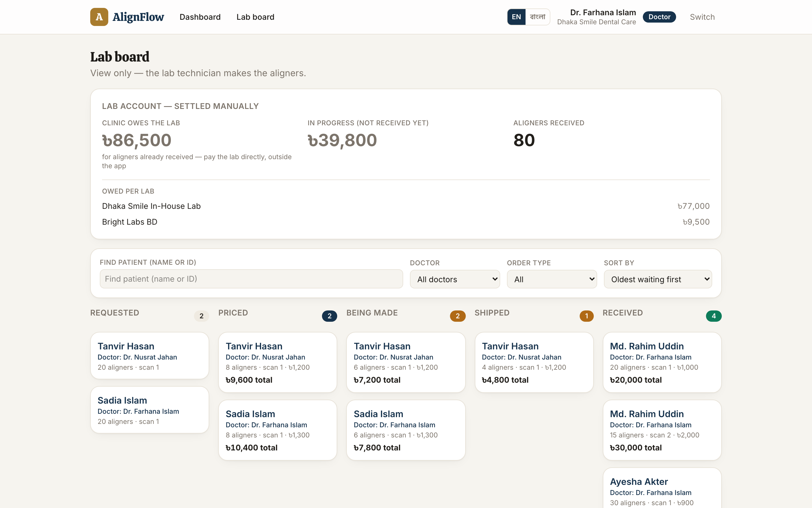Click the REQUESTED column header
812x508 pixels.
pyautogui.click(x=115, y=313)
